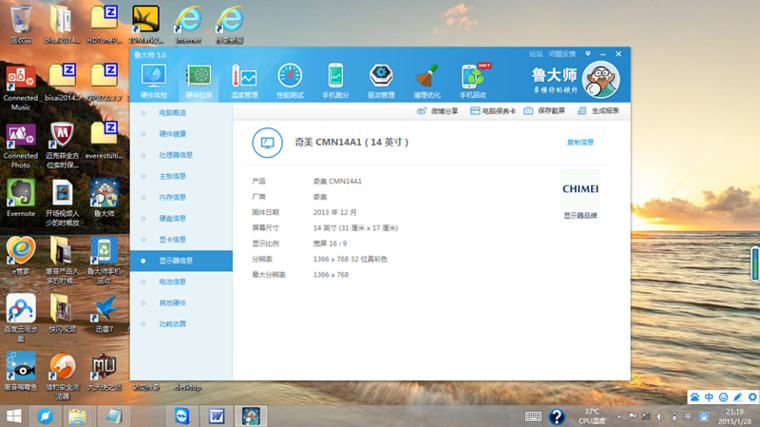Select 硬盘信息 in the sidebar
The image size is (760, 427).
181,219
